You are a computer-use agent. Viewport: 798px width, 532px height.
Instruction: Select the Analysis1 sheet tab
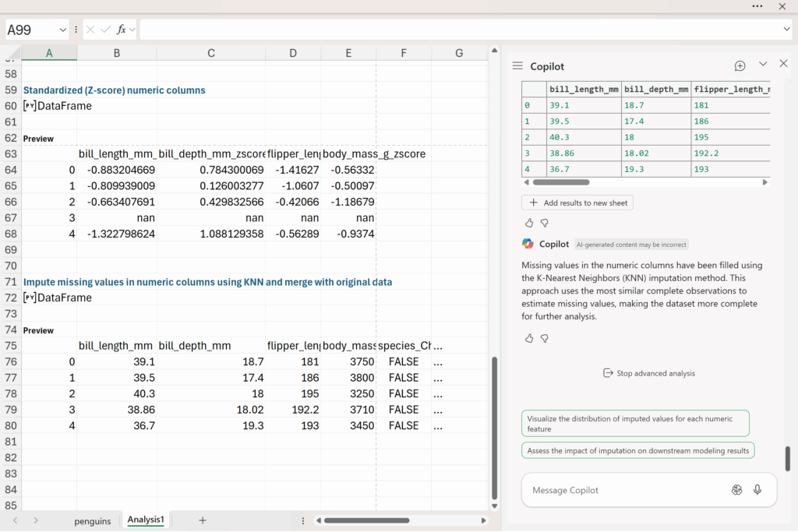(x=147, y=520)
